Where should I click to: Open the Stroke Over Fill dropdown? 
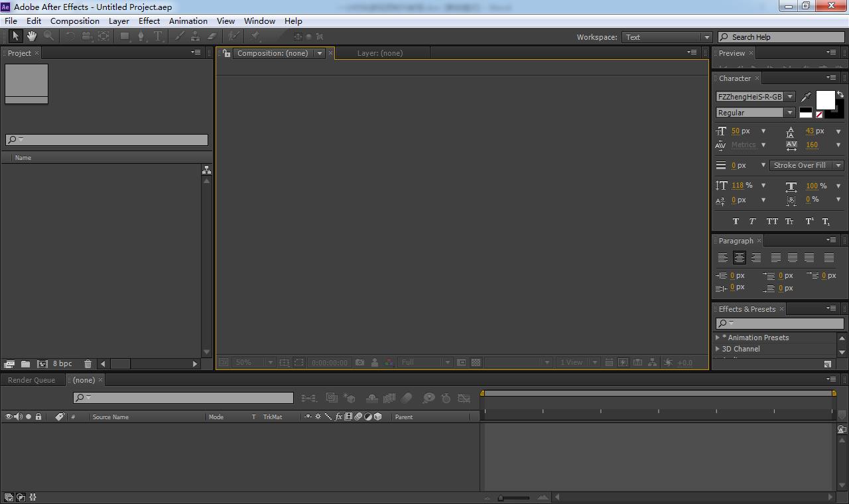point(807,165)
